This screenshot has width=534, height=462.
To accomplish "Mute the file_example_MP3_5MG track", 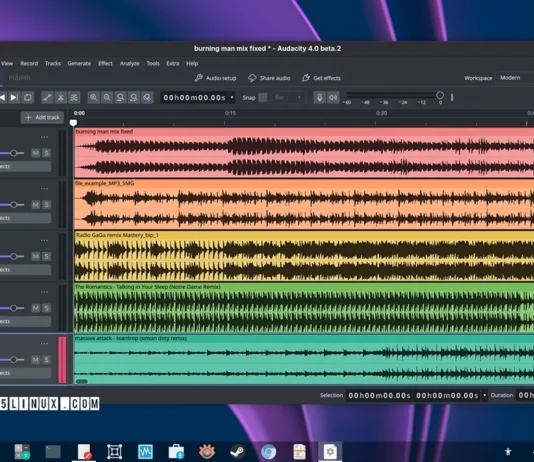I will pyautogui.click(x=35, y=205).
